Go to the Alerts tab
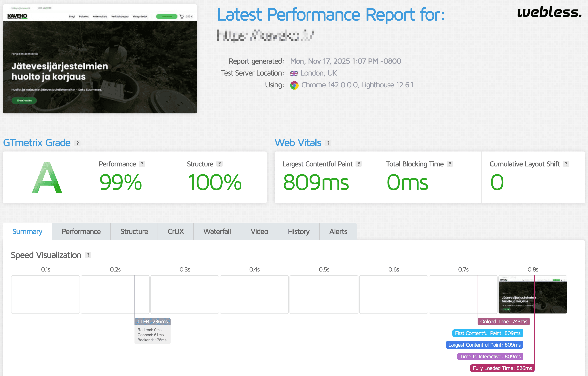 338,231
